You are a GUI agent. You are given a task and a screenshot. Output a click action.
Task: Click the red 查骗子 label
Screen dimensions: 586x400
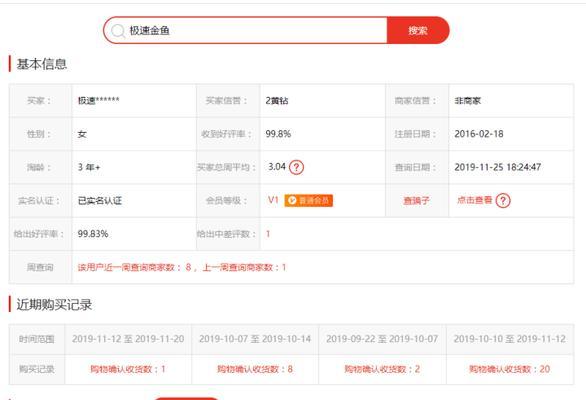[416, 201]
